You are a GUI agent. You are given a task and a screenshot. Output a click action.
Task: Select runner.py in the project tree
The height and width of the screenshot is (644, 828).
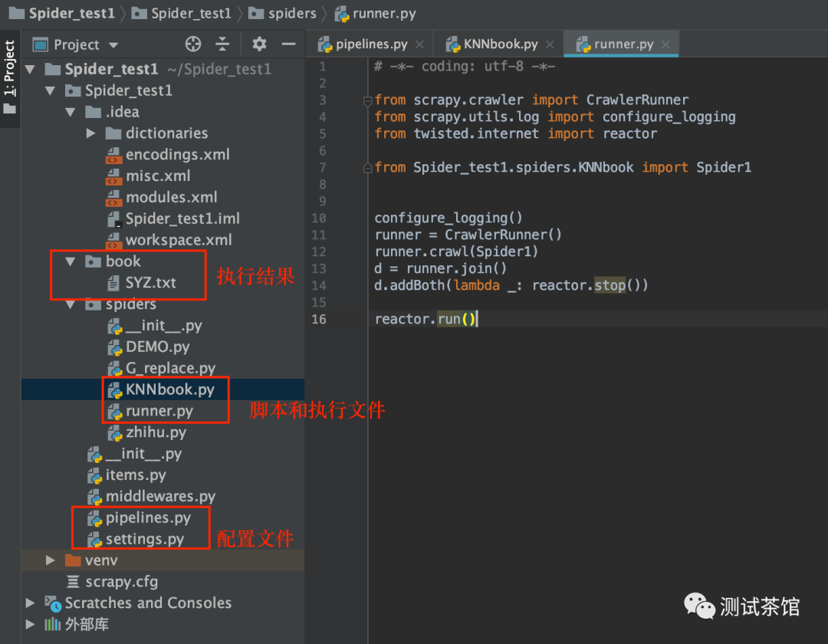159,411
